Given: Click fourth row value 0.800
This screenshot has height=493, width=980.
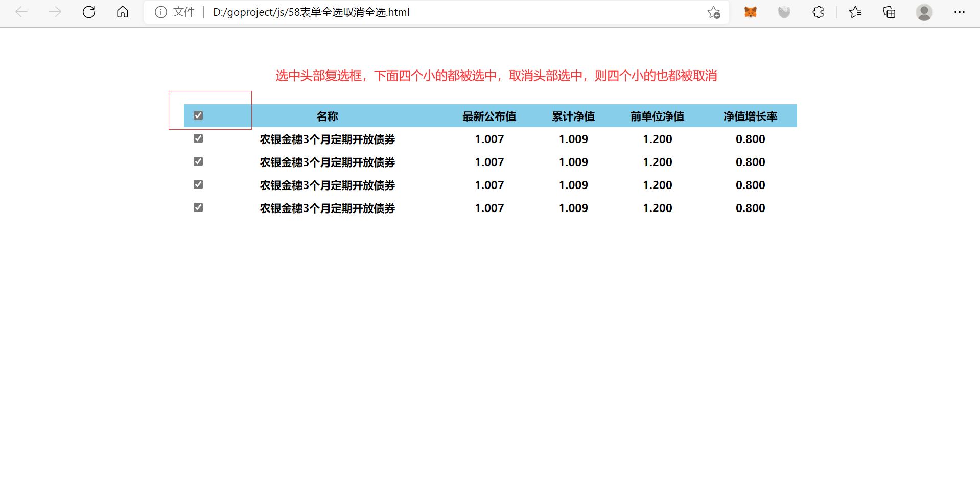Looking at the screenshot, I should tap(751, 208).
